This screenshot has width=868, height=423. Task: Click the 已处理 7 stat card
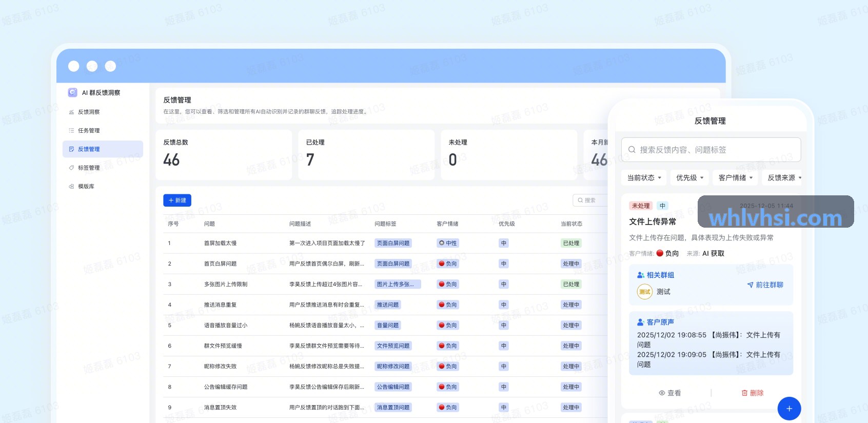(x=366, y=154)
